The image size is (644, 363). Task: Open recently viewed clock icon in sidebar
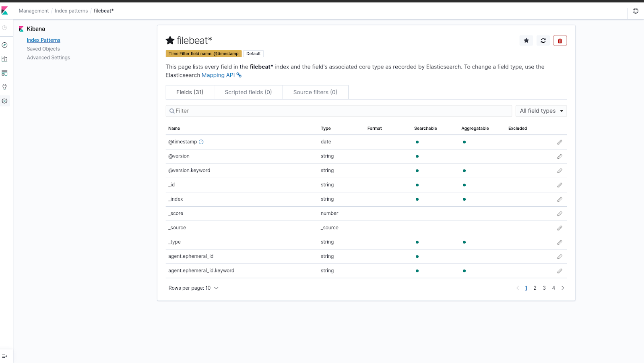[5, 27]
